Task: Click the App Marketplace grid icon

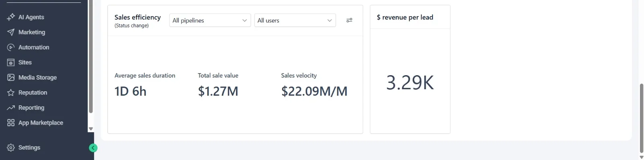Action: (x=11, y=123)
